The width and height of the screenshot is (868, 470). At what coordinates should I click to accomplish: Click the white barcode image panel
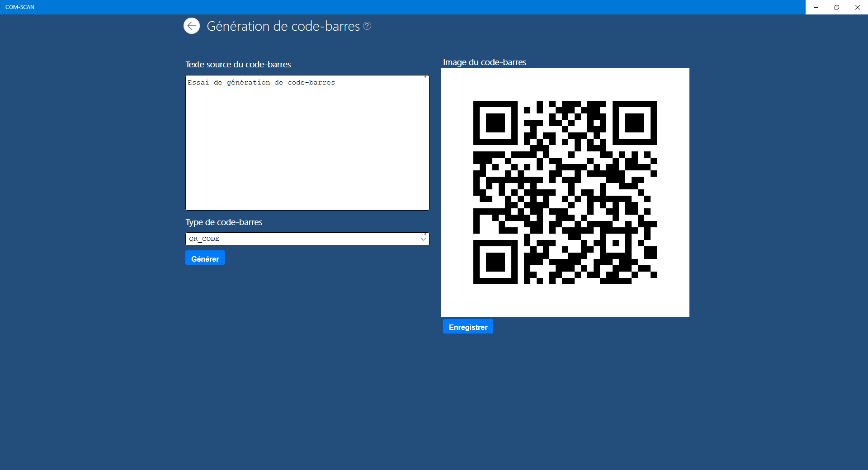tap(565, 192)
